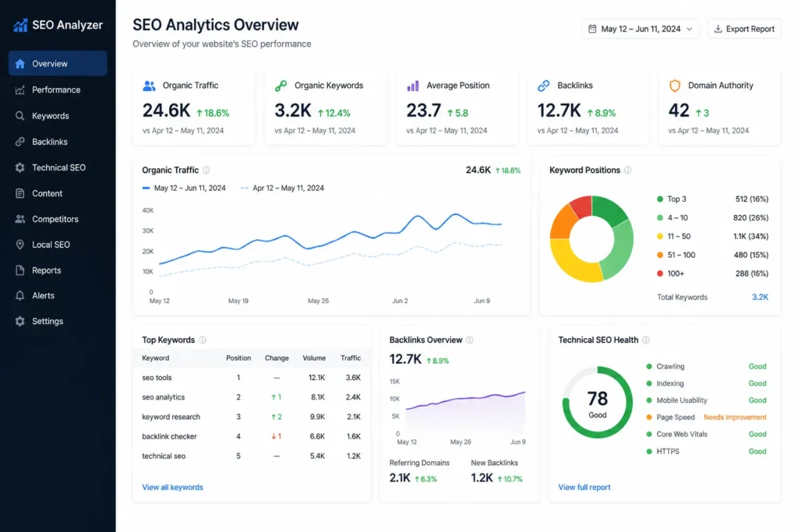Viewport: 798px width, 532px height.
Task: Click the Domain Authority shield icon
Action: [x=675, y=86]
